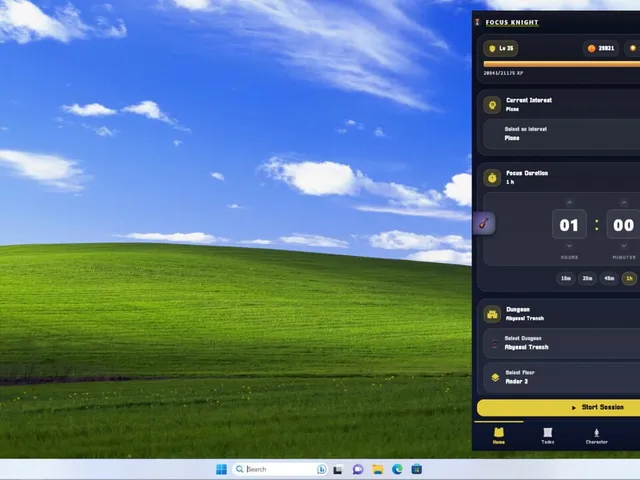
Task: Click the Focus Duration stopwatch icon
Action: pos(492,178)
